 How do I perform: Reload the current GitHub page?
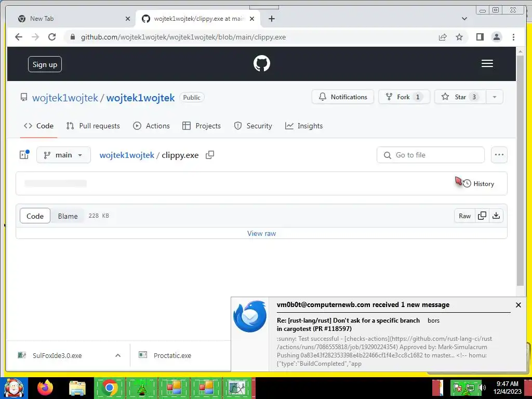pos(52,37)
